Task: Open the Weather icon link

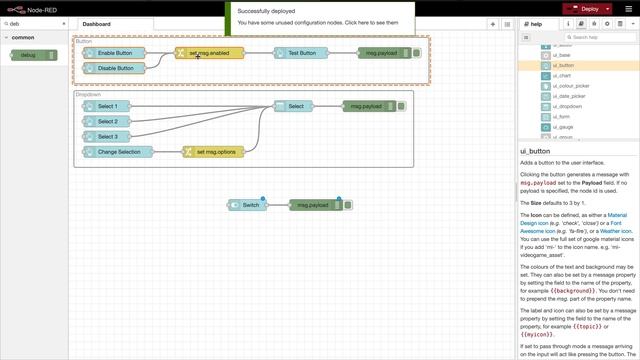Action: point(616,231)
